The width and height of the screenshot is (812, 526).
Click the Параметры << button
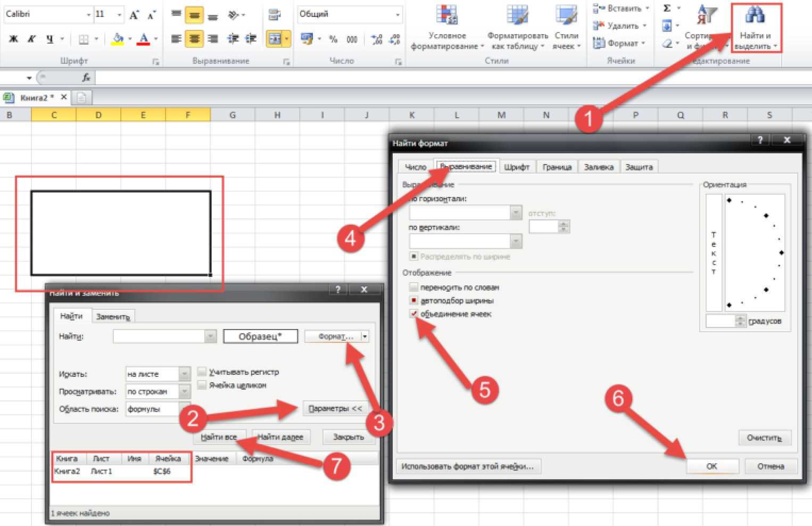point(335,408)
